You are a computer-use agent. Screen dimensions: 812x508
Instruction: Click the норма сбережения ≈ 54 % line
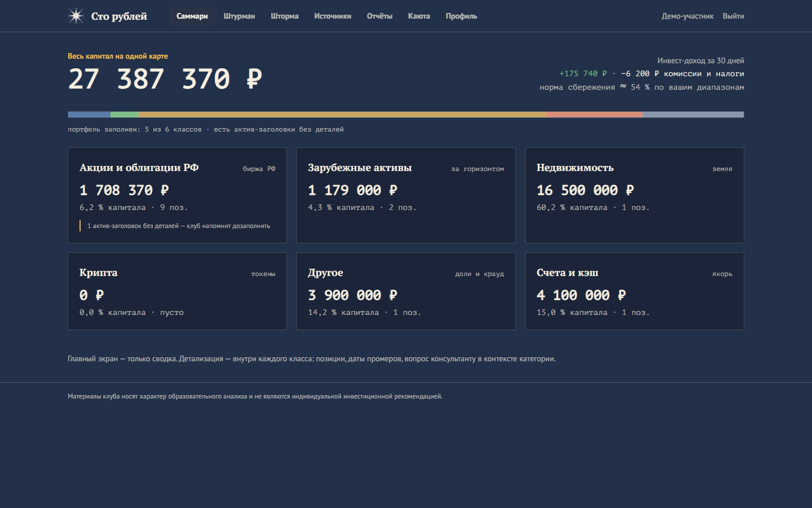[642, 87]
